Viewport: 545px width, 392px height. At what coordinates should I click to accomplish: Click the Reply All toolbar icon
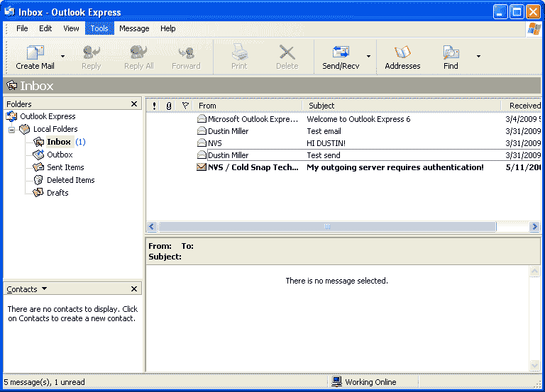point(138,52)
